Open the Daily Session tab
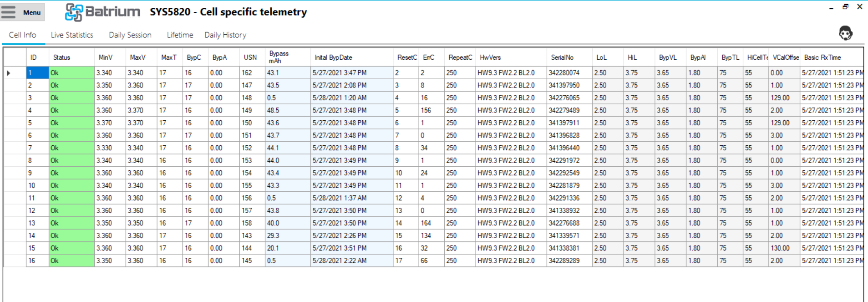This screenshot has width=868, height=302. (x=130, y=35)
